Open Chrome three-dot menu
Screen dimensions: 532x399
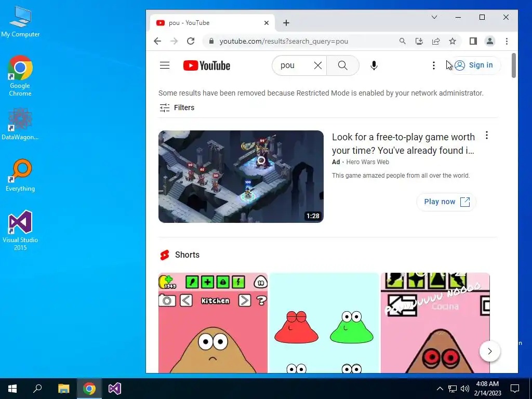tap(507, 42)
